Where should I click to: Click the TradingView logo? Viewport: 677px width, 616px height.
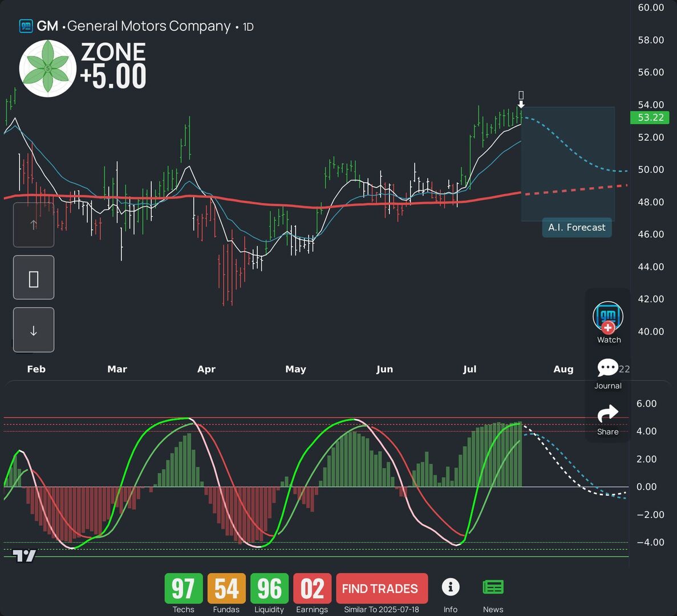pyautogui.click(x=24, y=556)
